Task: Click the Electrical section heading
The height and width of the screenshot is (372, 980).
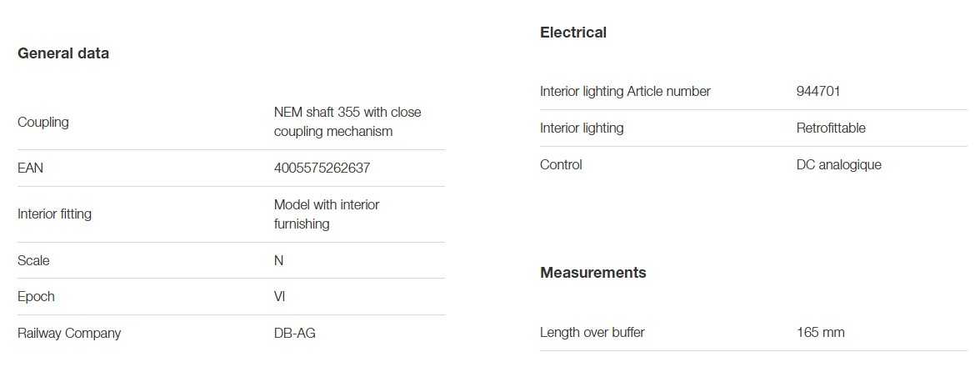Action: click(573, 33)
